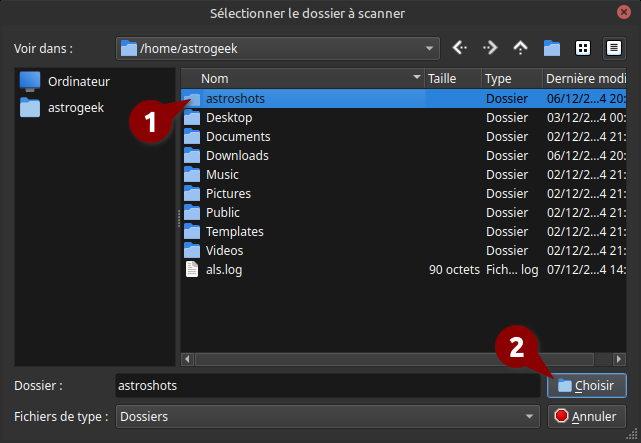Click the Templates folder icon
Viewport: 641px width, 443px height.
click(x=192, y=232)
